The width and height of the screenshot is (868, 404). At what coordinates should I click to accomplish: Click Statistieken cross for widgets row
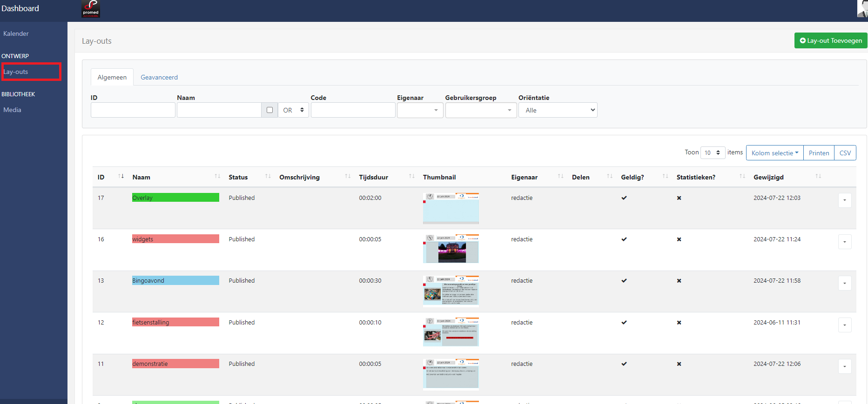click(x=679, y=239)
